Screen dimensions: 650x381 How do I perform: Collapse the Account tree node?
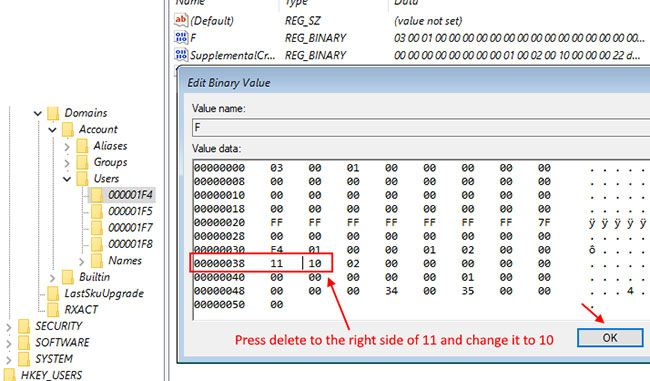click(52, 130)
